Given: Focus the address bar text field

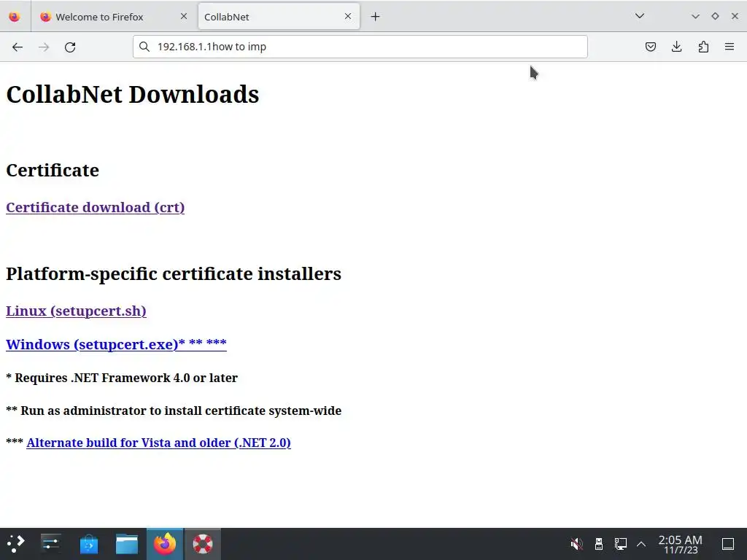Looking at the screenshot, I should pyautogui.click(x=360, y=47).
